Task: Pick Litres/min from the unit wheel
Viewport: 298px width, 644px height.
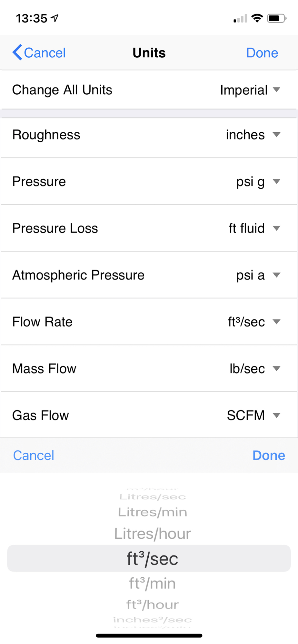Action: click(152, 512)
